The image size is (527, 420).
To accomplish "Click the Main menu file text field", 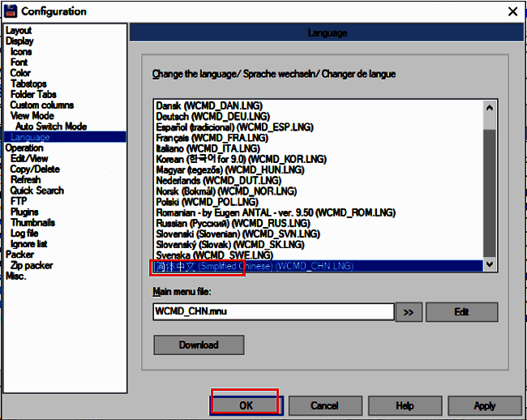I will [272, 312].
